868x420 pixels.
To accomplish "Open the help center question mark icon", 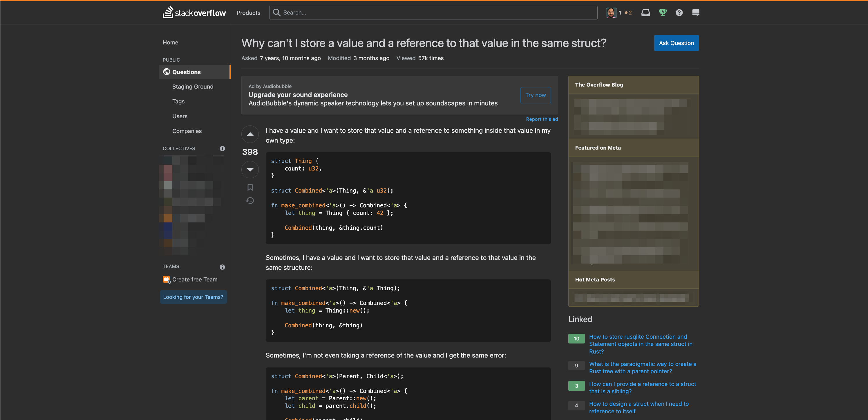I will [x=679, y=12].
